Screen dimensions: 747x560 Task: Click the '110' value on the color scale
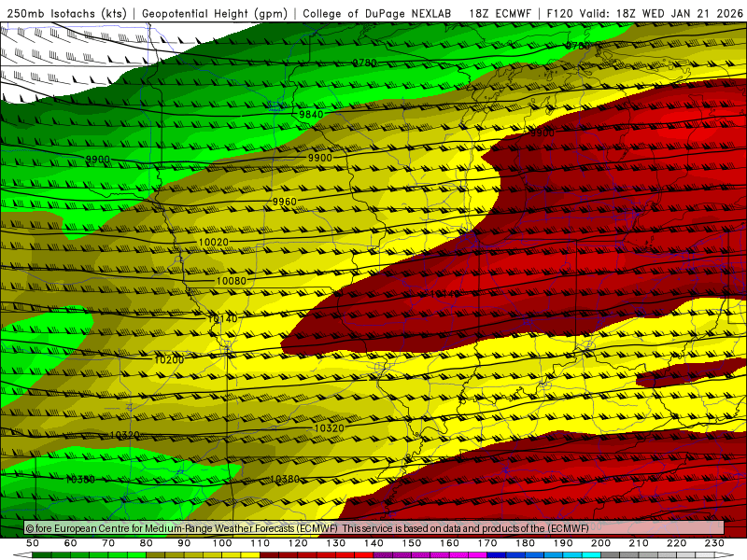coord(260,543)
